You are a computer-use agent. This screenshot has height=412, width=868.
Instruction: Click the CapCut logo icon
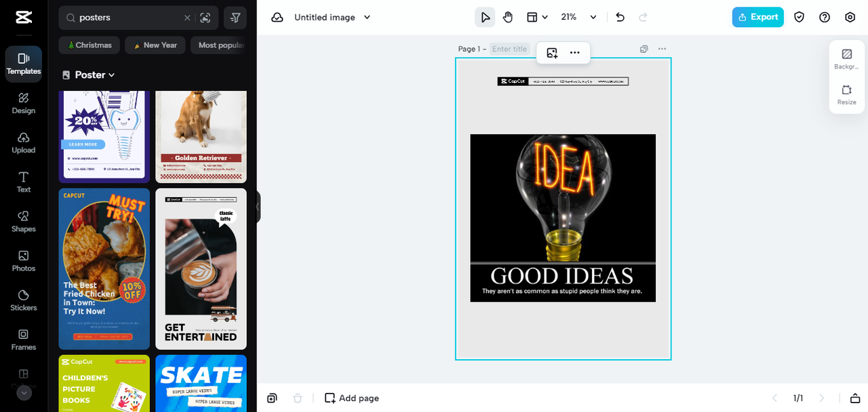click(24, 18)
